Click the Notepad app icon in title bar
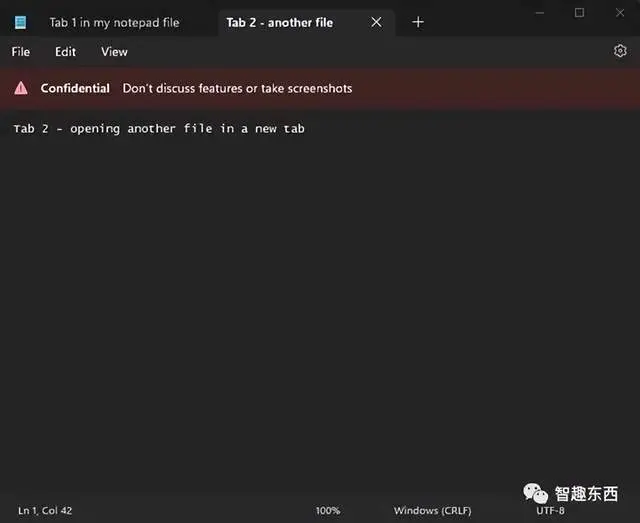 coord(20,22)
